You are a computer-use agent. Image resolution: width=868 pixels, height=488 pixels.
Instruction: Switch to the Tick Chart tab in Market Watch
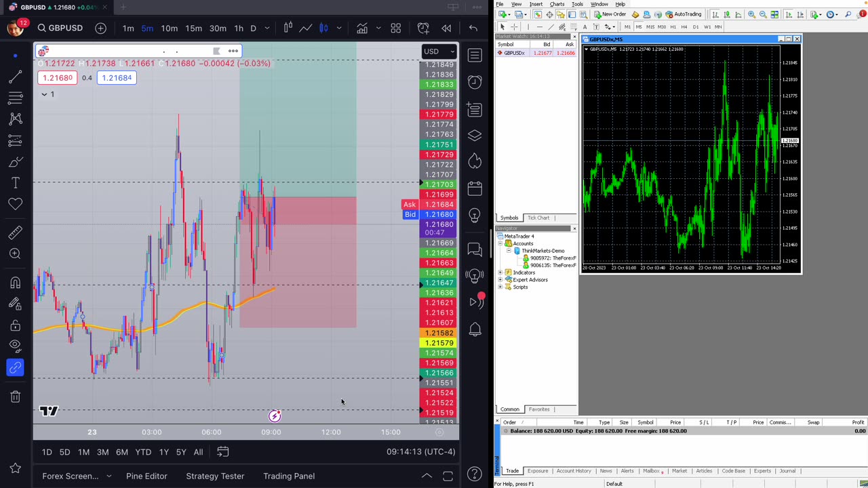[x=538, y=218]
